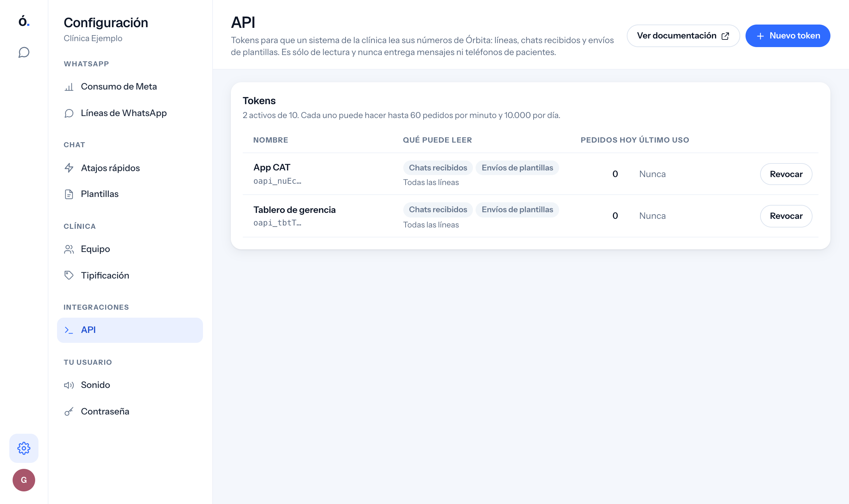
Task: Click the tag icon beside Tipificación
Action: (69, 275)
